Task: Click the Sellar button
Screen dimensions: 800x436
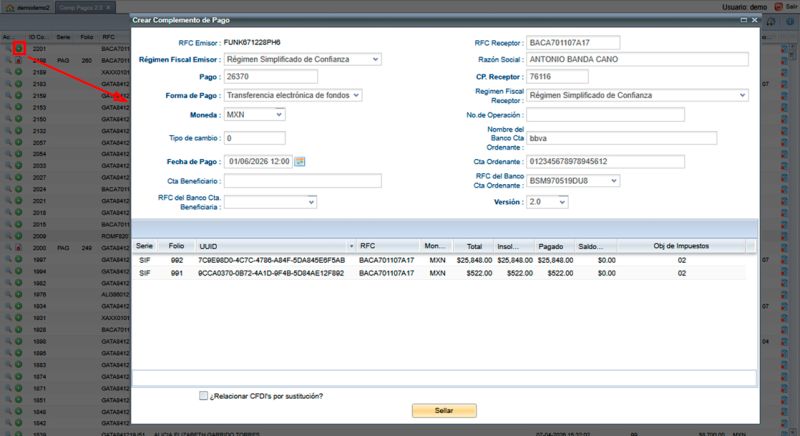Action: pos(444,411)
